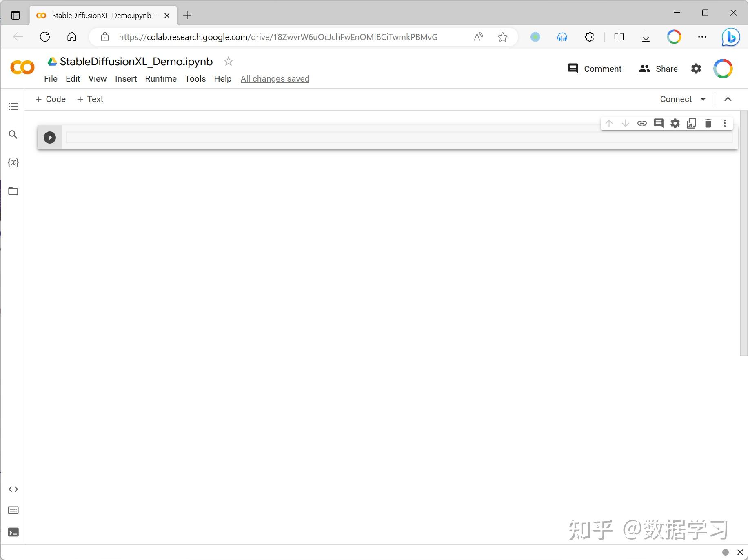
Task: Open the table of contents panel
Action: tap(13, 106)
